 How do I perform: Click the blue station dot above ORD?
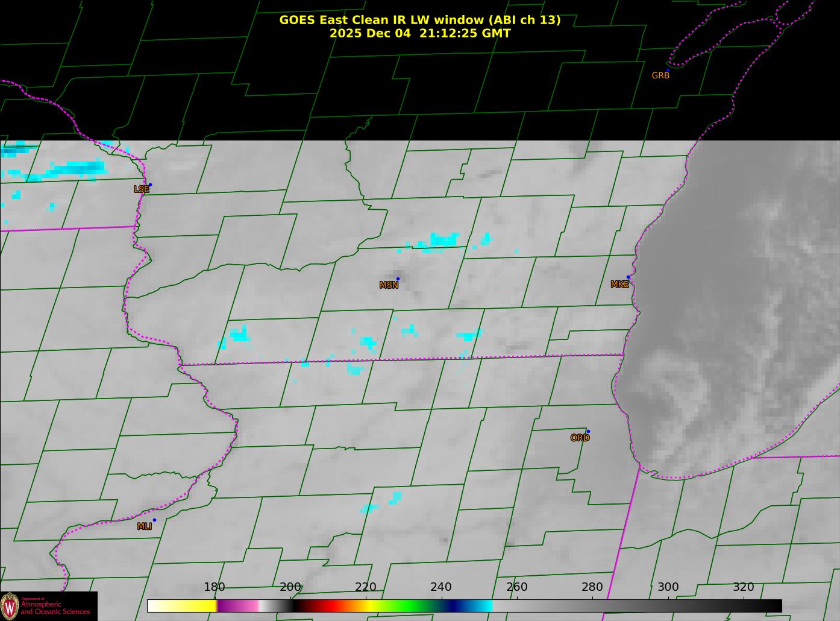point(588,431)
